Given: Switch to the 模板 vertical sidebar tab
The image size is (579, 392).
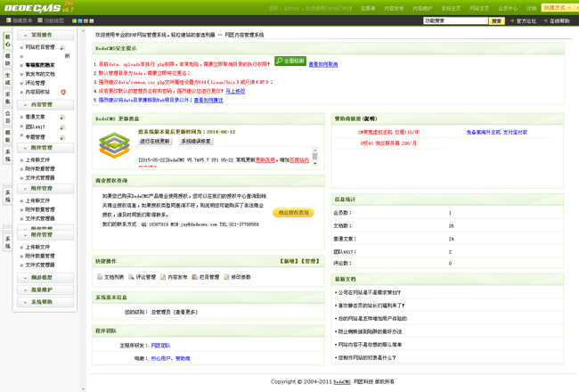Looking at the screenshot, I should tap(8, 136).
